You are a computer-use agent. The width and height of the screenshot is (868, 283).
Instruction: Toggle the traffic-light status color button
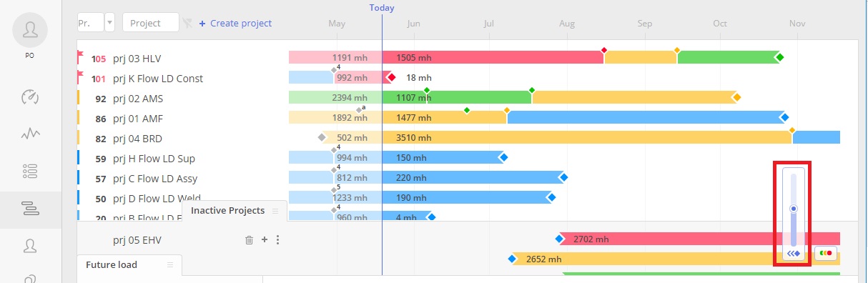[x=826, y=253]
